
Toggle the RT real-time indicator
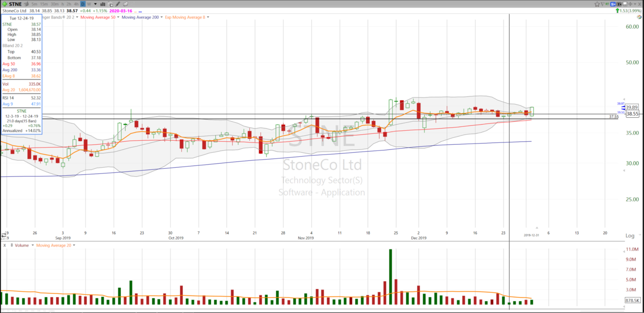pos(607,4)
